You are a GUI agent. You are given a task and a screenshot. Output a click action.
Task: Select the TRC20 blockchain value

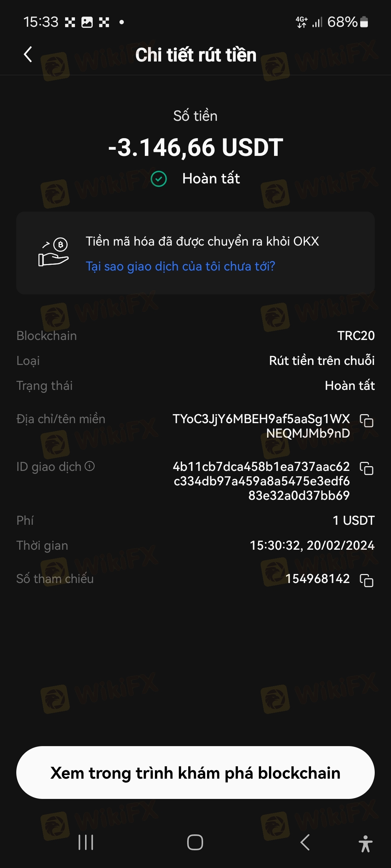click(x=356, y=336)
